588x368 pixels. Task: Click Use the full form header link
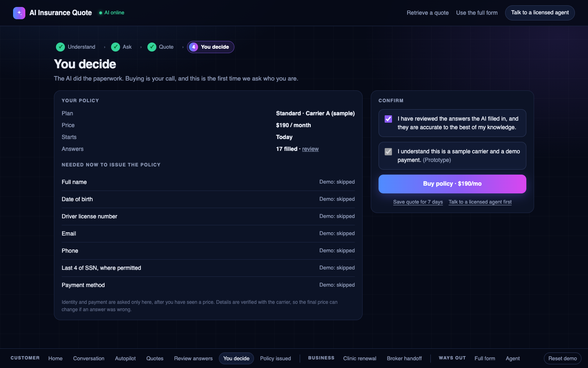477,13
